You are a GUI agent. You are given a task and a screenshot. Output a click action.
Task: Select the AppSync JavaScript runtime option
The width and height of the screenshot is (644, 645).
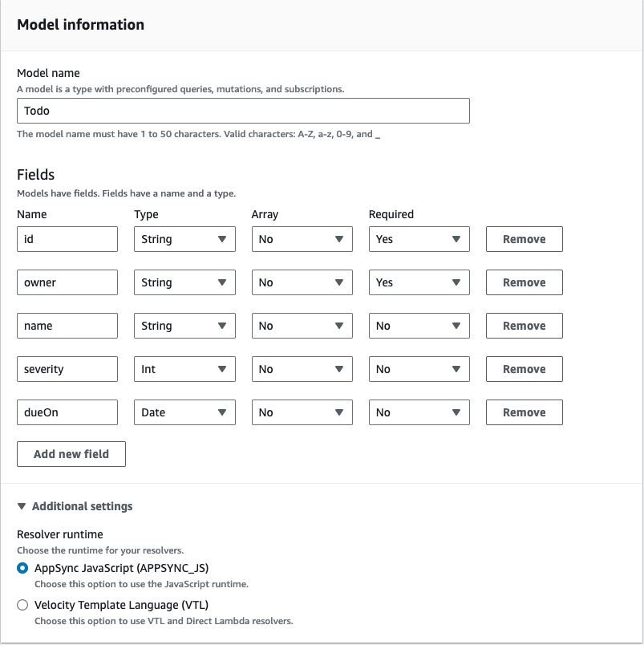point(22,566)
